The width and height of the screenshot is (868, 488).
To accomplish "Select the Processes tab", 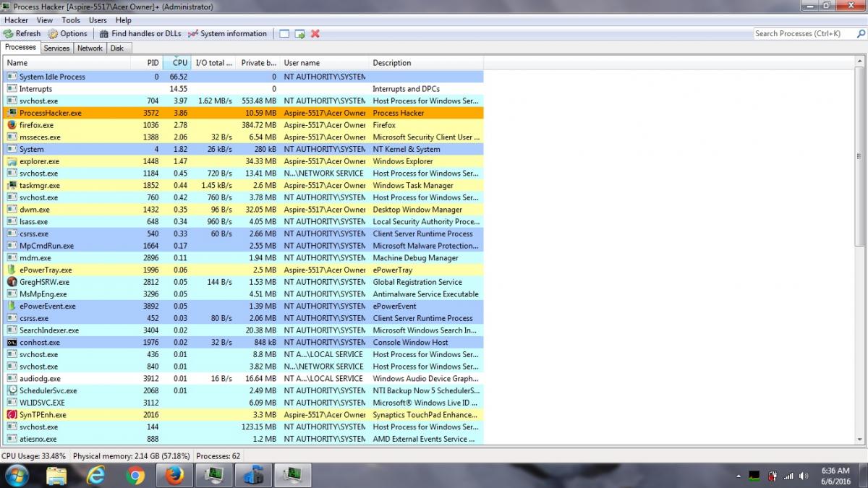I will tap(20, 48).
